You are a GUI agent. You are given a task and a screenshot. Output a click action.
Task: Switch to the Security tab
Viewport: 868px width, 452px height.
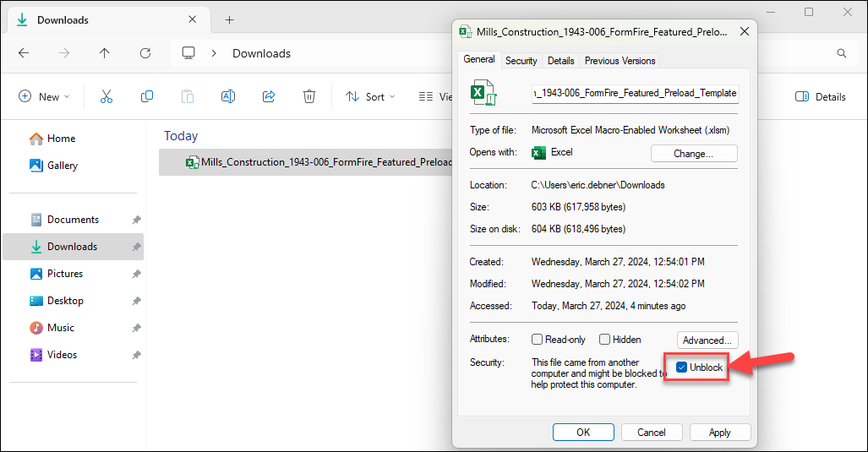(x=521, y=61)
